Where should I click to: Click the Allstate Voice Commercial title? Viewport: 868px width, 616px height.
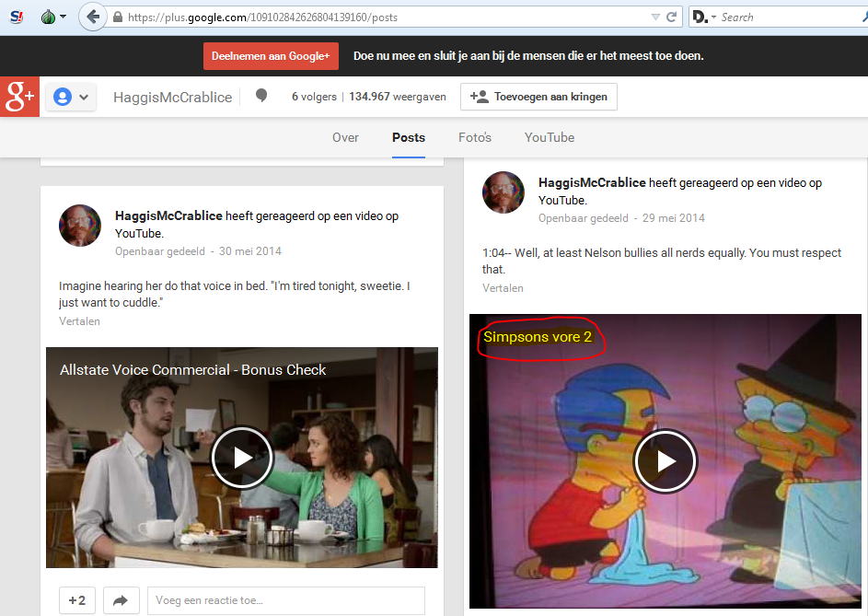pyautogui.click(x=192, y=370)
